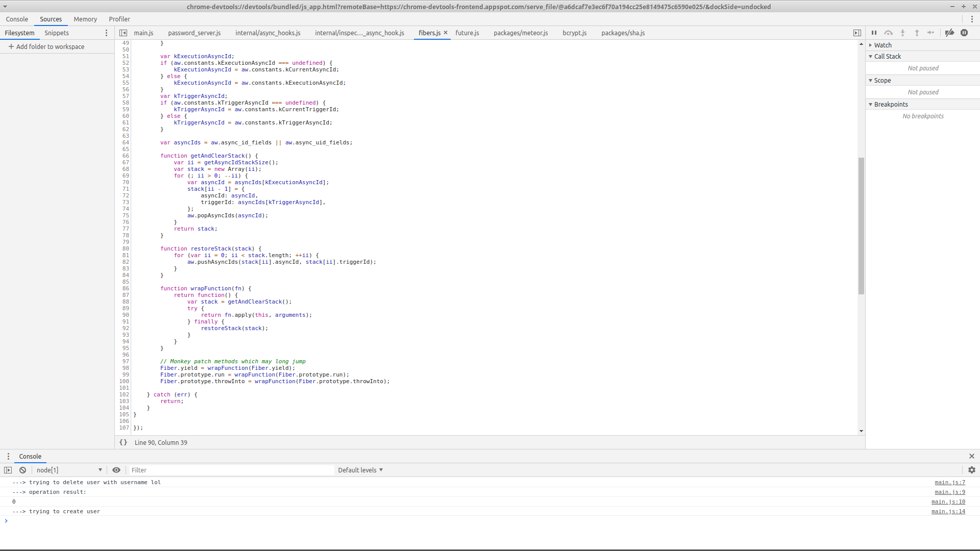Open the Profiler panel tab
Viewport: 980px width, 551px height.
119,19
